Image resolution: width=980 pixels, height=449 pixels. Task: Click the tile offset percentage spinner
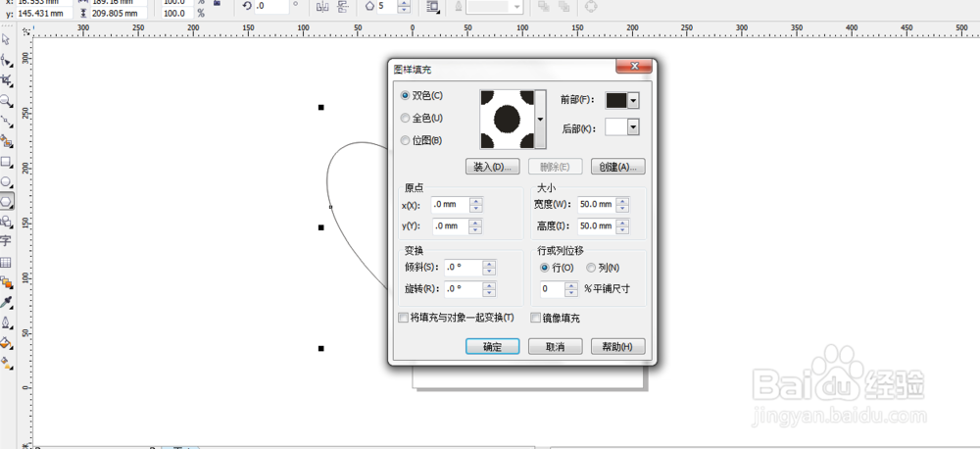571,289
